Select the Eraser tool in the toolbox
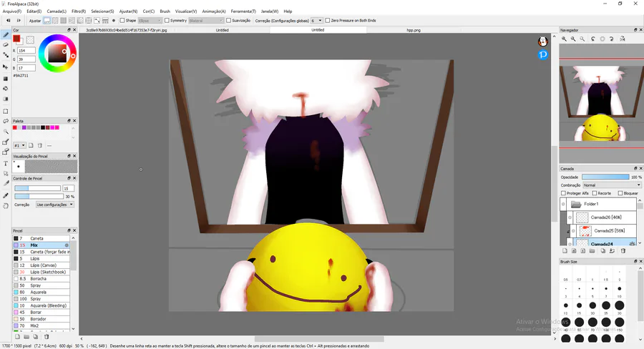This screenshot has height=349, width=644. tap(6, 45)
